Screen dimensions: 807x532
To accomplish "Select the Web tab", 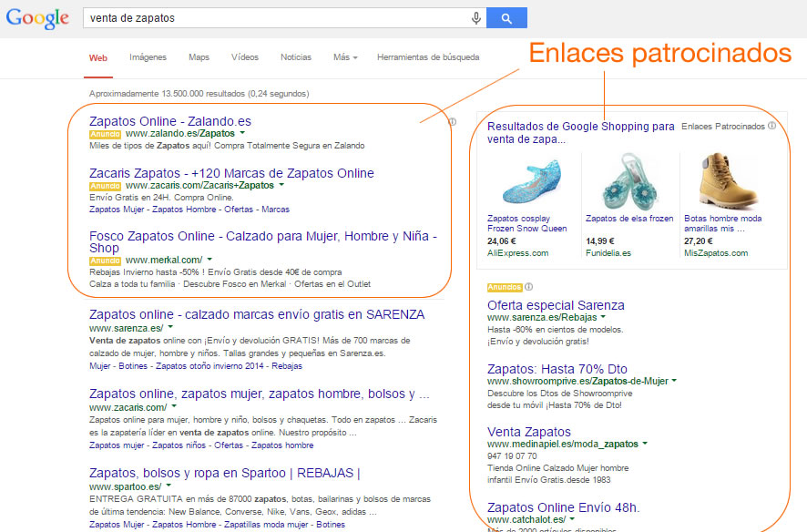I will coord(98,57).
